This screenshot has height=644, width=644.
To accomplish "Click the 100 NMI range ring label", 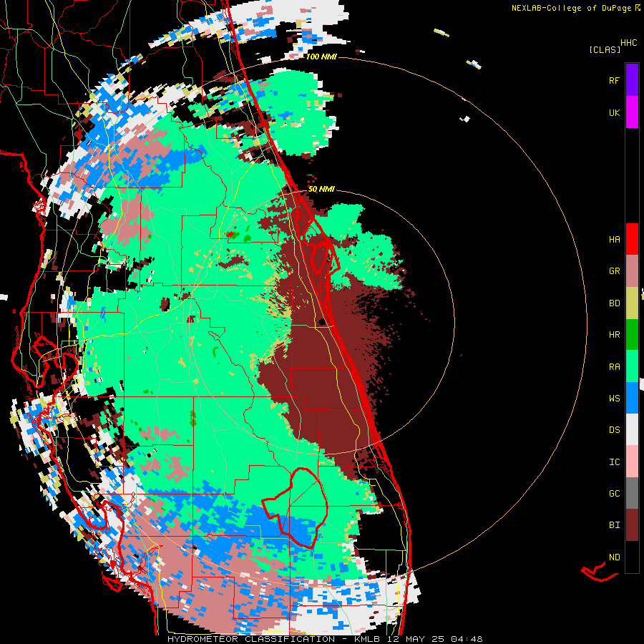I will tap(321, 57).
